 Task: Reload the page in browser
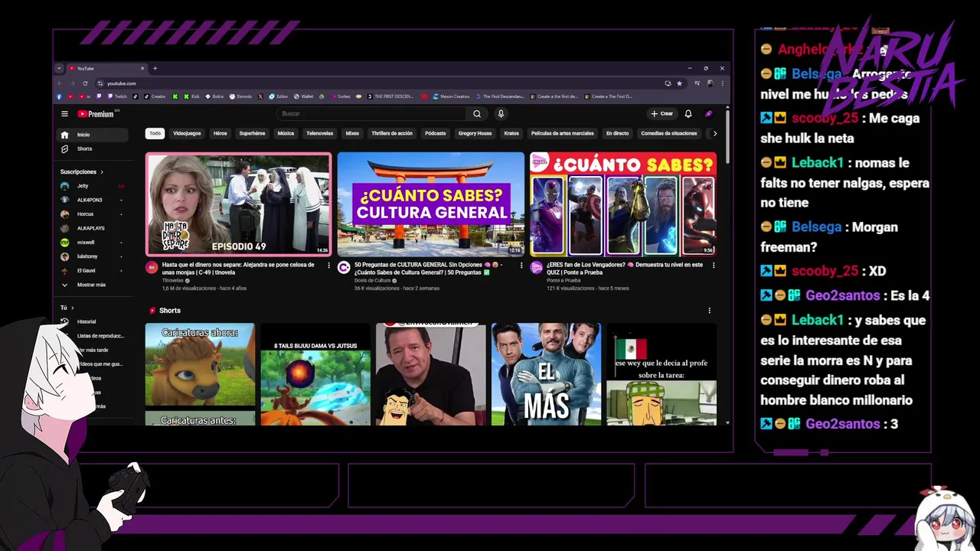85,83
